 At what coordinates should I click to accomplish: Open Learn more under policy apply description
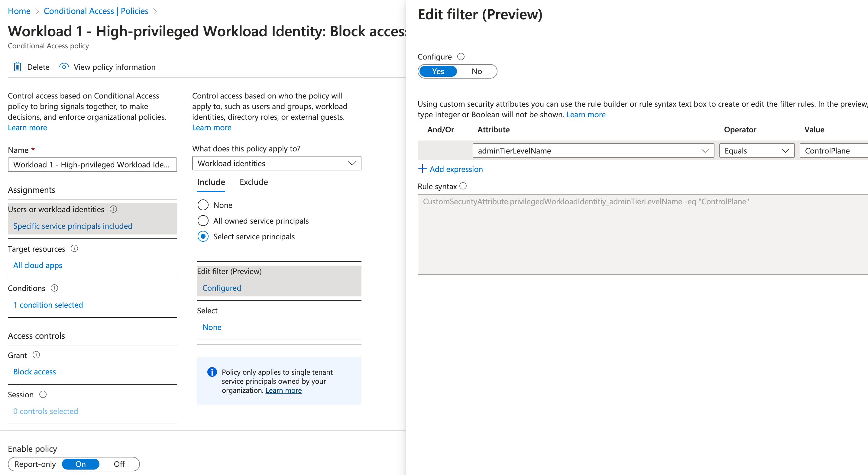coord(212,128)
